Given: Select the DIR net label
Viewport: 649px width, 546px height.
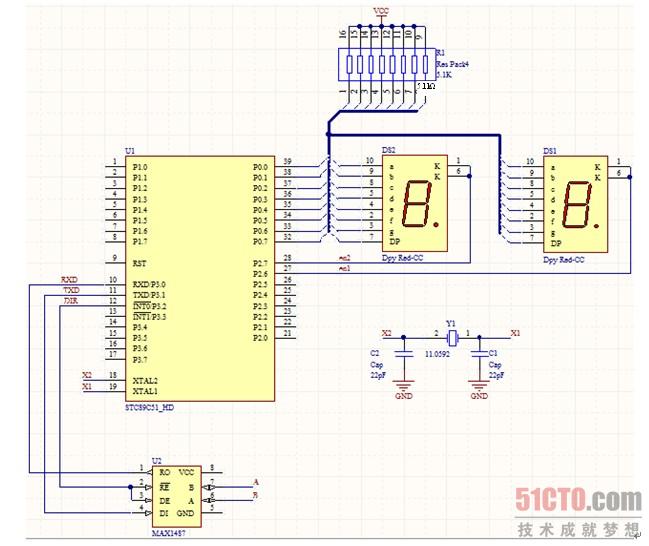Looking at the screenshot, I should coord(71,301).
